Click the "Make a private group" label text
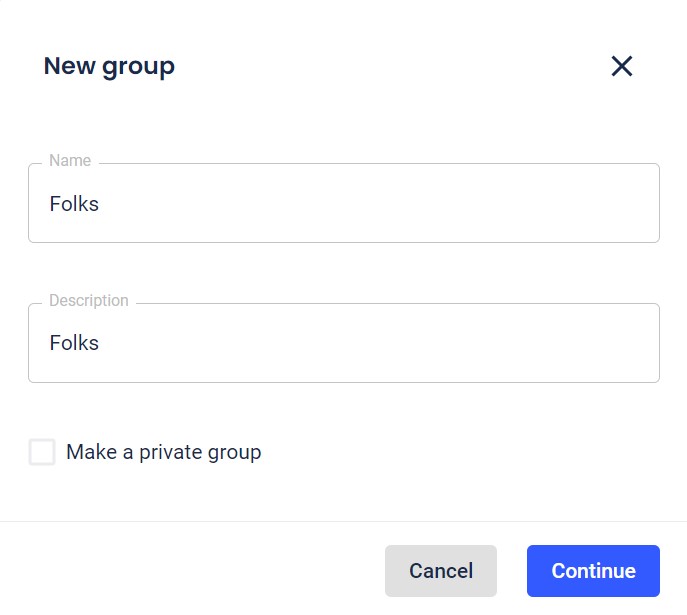Image resolution: width=687 pixels, height=615 pixels. click(x=163, y=452)
